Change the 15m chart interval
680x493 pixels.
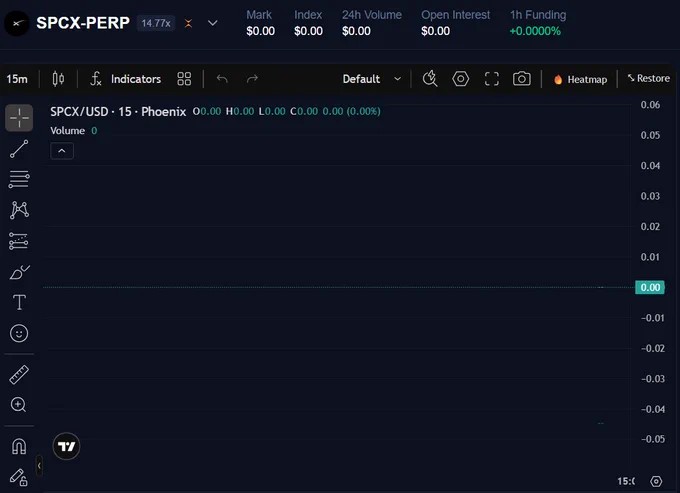pyautogui.click(x=17, y=79)
